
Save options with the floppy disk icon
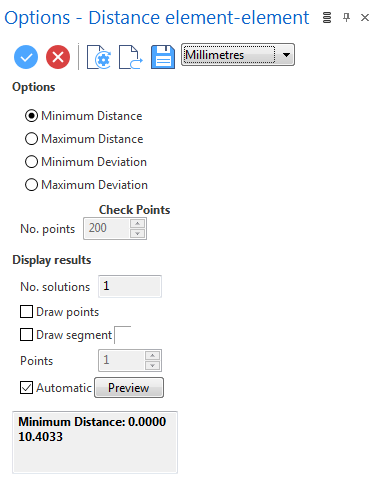(163, 57)
